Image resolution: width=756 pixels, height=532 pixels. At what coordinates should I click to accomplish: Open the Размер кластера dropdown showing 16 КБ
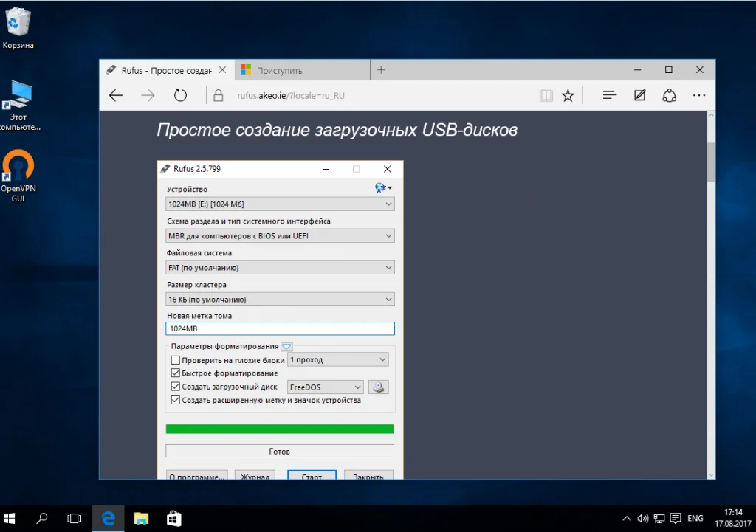click(x=280, y=300)
